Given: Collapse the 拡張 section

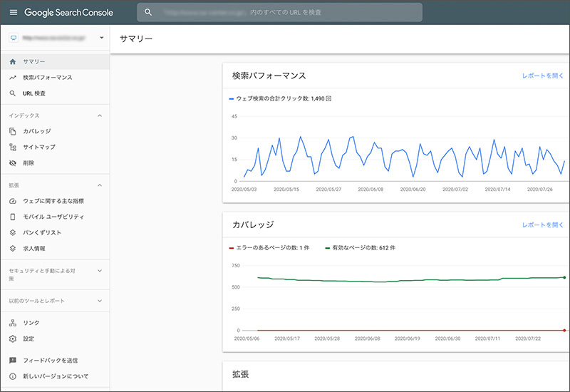Looking at the screenshot, I should click(100, 185).
